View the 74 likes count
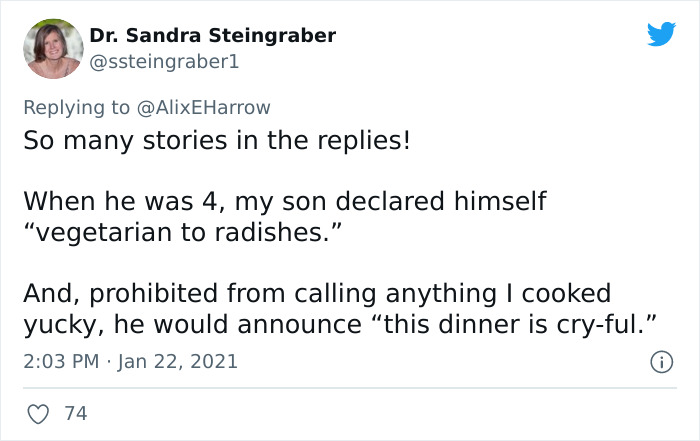 pyautogui.click(x=75, y=412)
